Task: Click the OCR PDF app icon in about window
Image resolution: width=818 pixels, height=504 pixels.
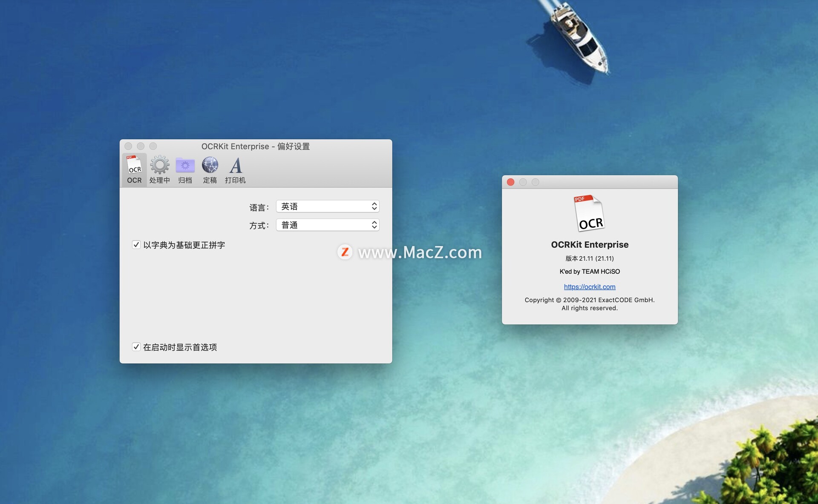Action: (590, 213)
